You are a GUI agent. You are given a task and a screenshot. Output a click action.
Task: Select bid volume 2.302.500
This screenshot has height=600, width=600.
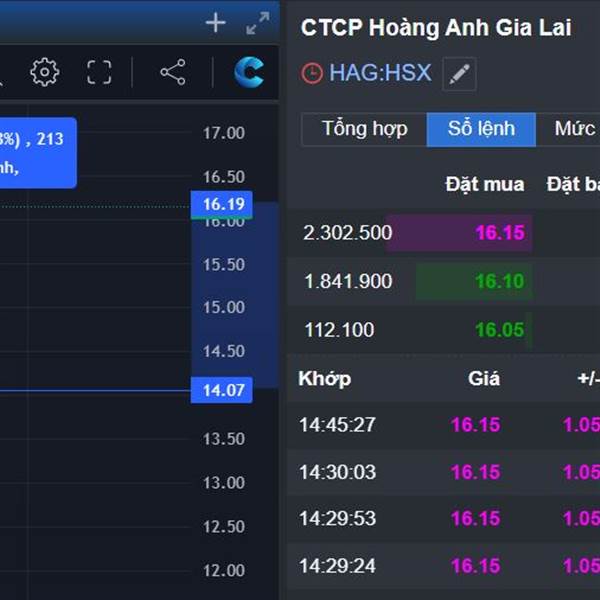[x=347, y=233]
